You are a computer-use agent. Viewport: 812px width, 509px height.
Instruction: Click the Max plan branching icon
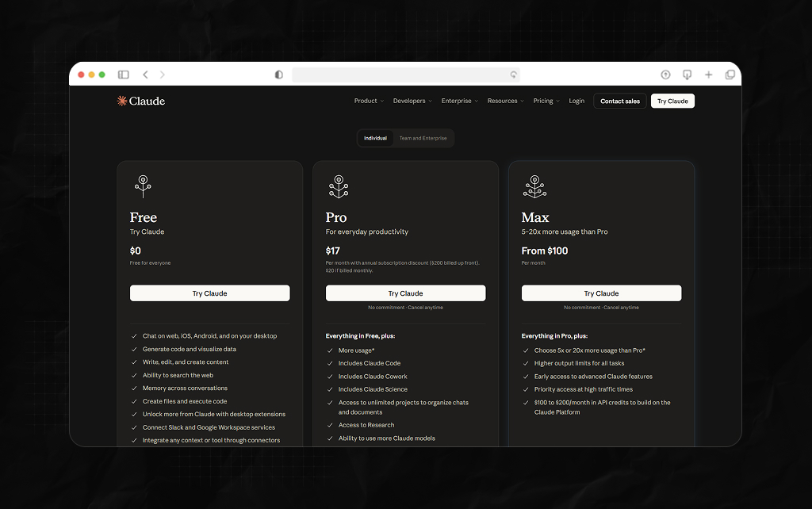point(534,186)
